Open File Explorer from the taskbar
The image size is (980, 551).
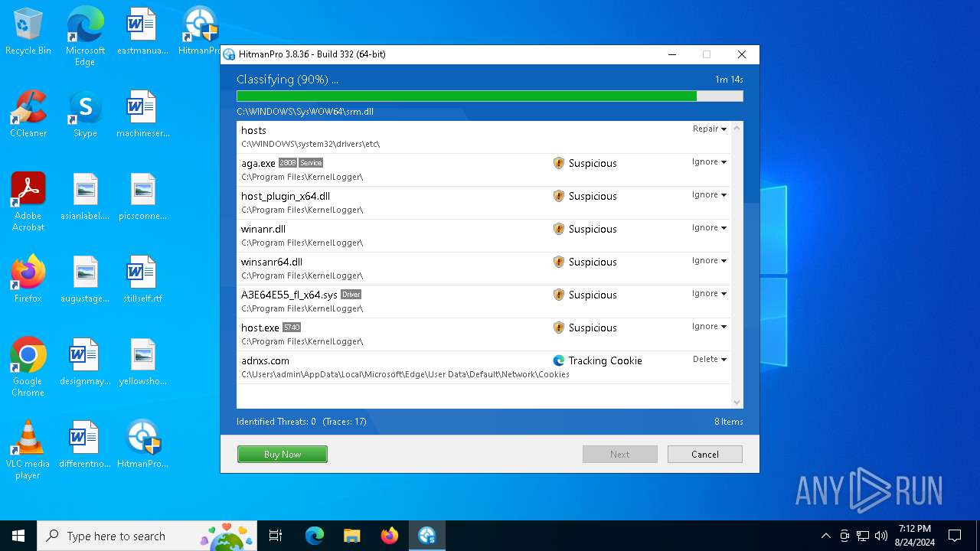click(351, 536)
